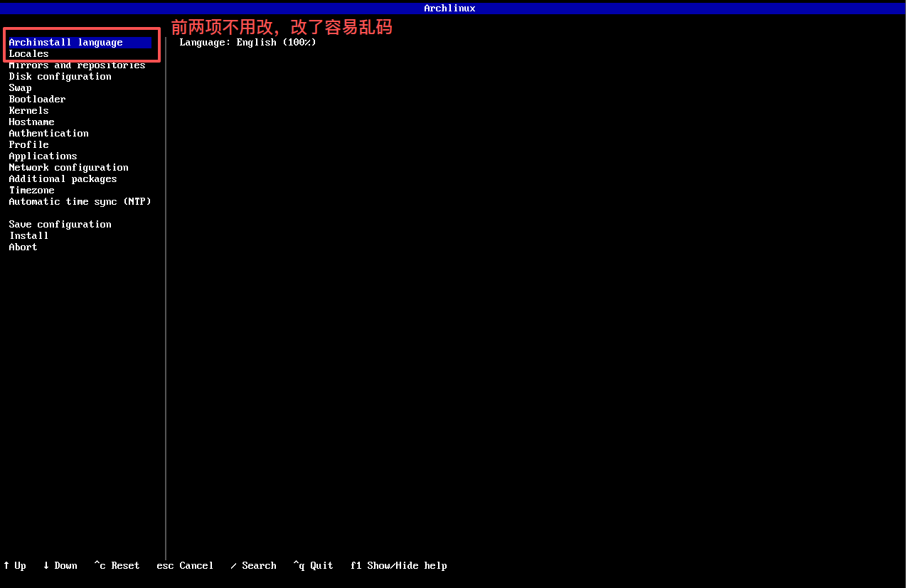Click Save configuration

[x=60, y=225]
